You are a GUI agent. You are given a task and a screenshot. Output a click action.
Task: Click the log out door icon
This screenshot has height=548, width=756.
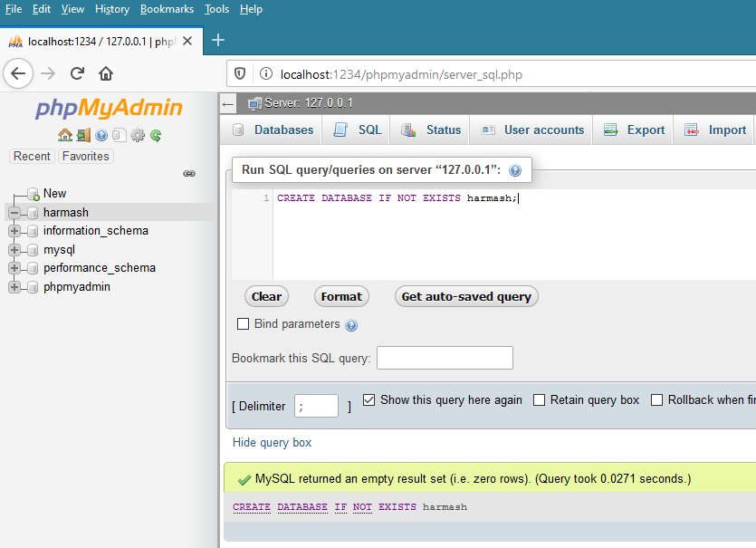(x=83, y=135)
